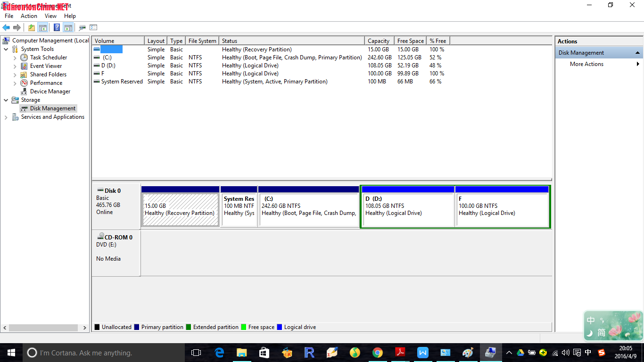This screenshot has height=362, width=644.
Task: Open Help via the question mark icon
Action: pyautogui.click(x=57, y=28)
